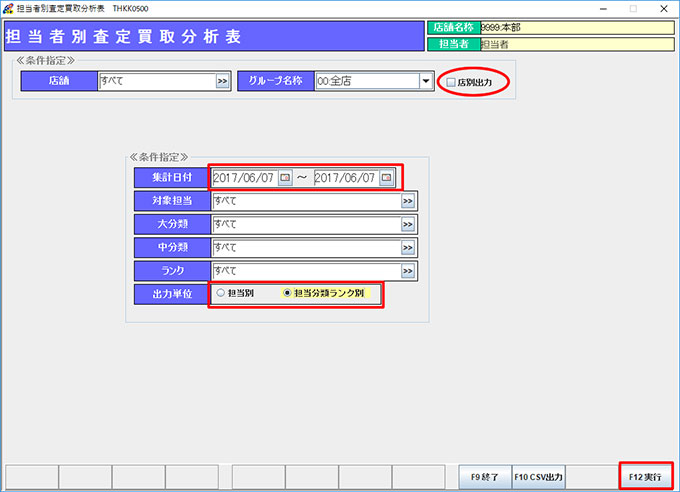Click the application icon in title bar
The height and width of the screenshot is (492, 680).
8,8
